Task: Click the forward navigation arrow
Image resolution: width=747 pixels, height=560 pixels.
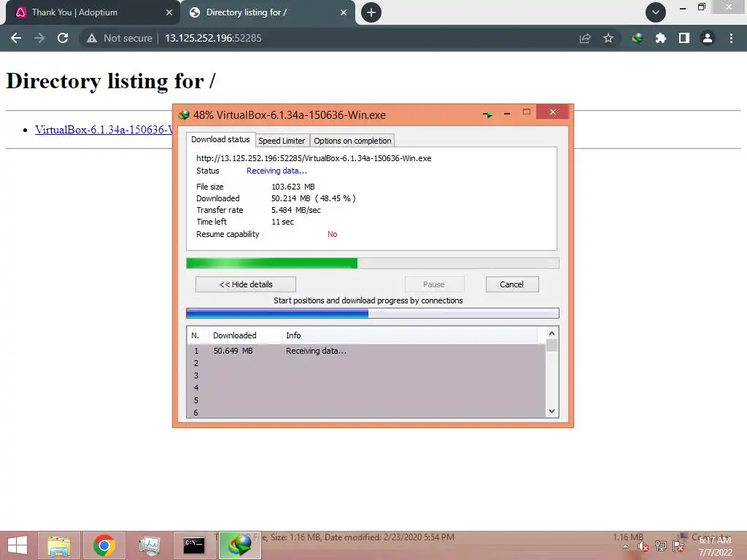Action: tap(39, 38)
